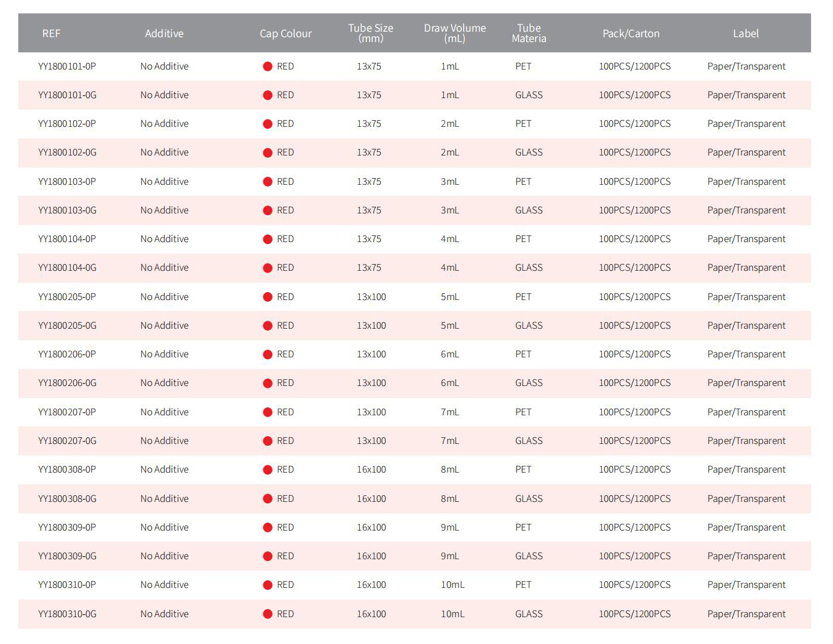This screenshot has width=833, height=644.
Task: Click the red cap dot in row YY1800206-0G
Action: [x=268, y=383]
